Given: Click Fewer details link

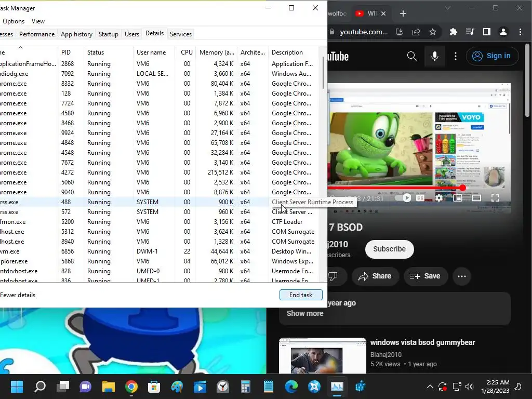Looking at the screenshot, I should (18, 295).
